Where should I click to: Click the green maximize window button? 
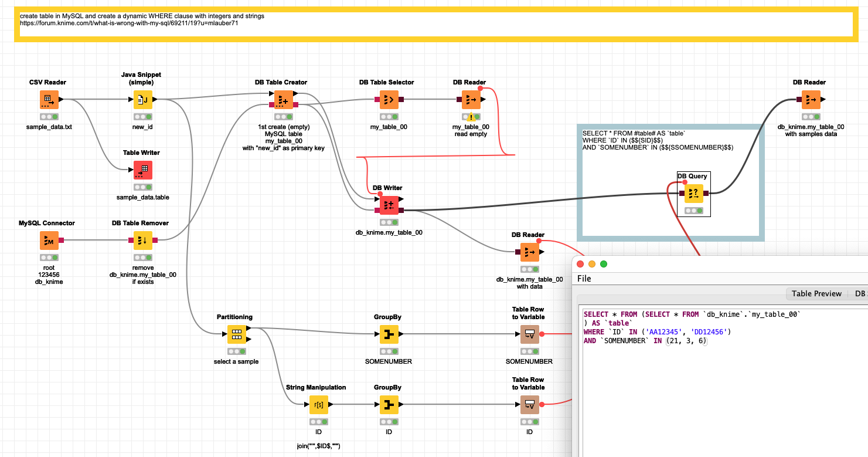604,264
